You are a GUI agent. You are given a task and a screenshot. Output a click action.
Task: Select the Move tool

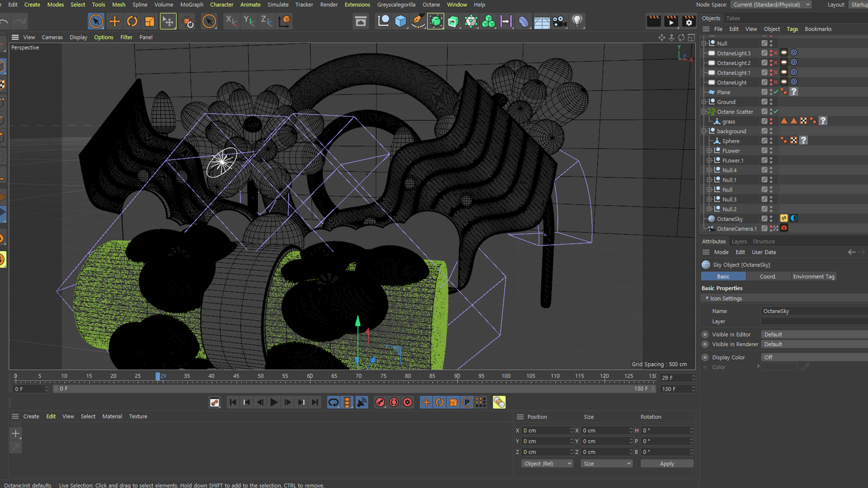pos(114,21)
